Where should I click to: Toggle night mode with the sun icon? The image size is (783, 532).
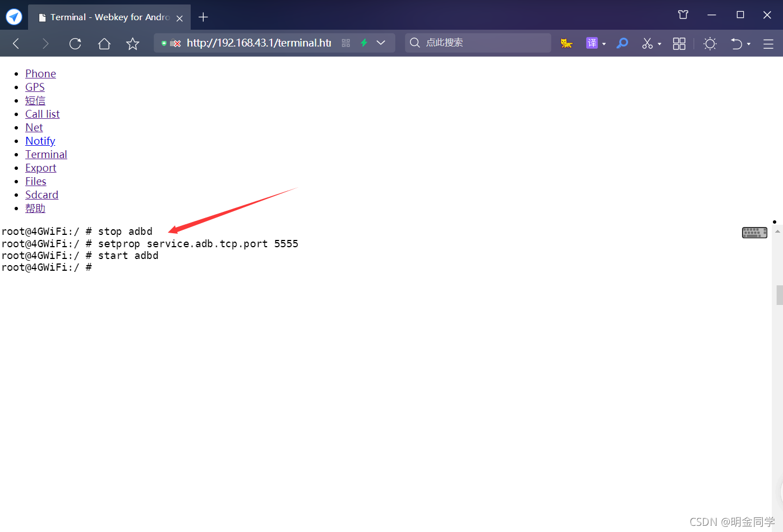(x=710, y=43)
